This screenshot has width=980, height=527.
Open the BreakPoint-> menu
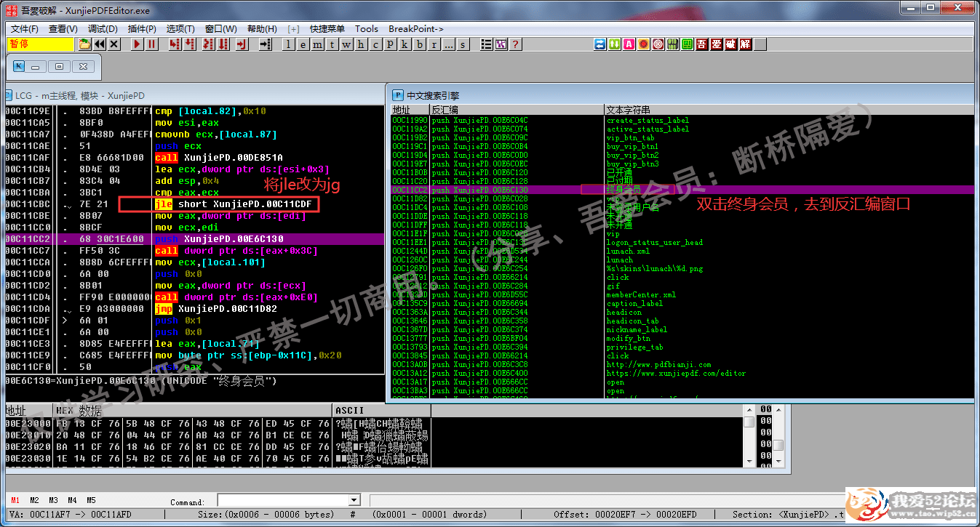[x=416, y=29]
